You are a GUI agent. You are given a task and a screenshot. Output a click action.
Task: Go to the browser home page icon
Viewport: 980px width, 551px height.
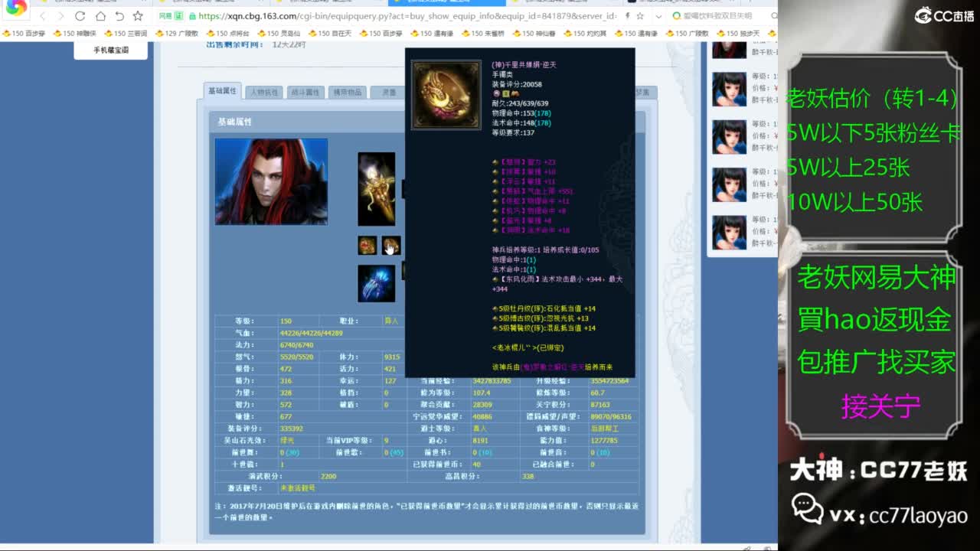pyautogui.click(x=100, y=15)
